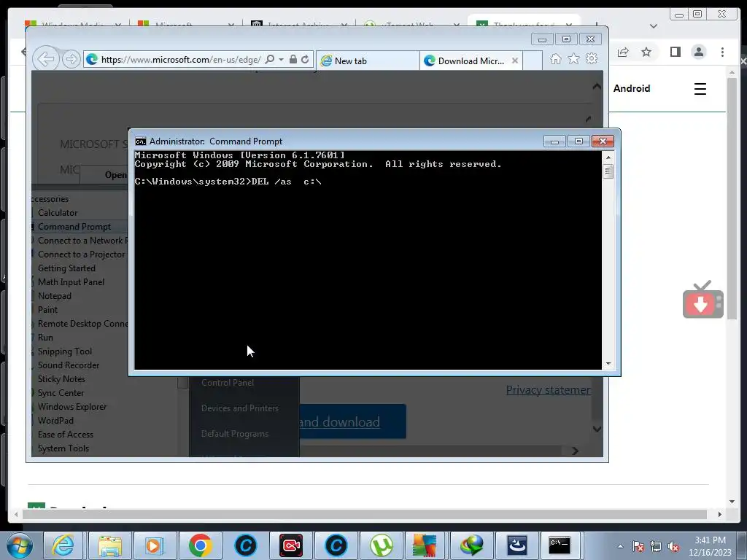Click the search magnifier in IE's address bar
This screenshot has width=747, height=560.
pyautogui.click(x=270, y=60)
